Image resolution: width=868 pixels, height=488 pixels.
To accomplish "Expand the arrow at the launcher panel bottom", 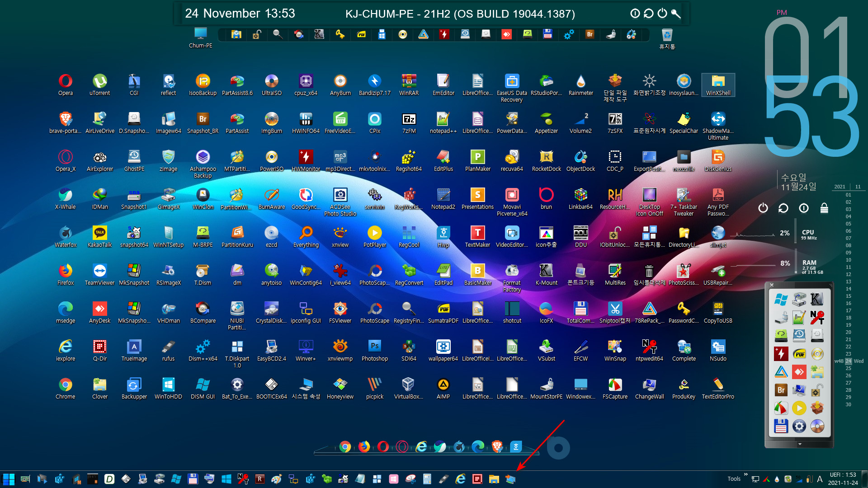I will coord(799,444).
